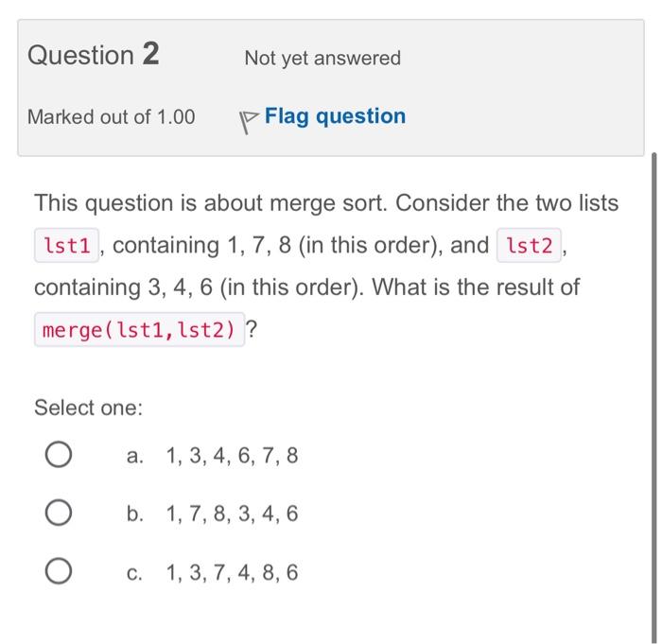Click the letter label a.
Image resolution: width=662 pixels, height=644 pixels.
(x=134, y=456)
